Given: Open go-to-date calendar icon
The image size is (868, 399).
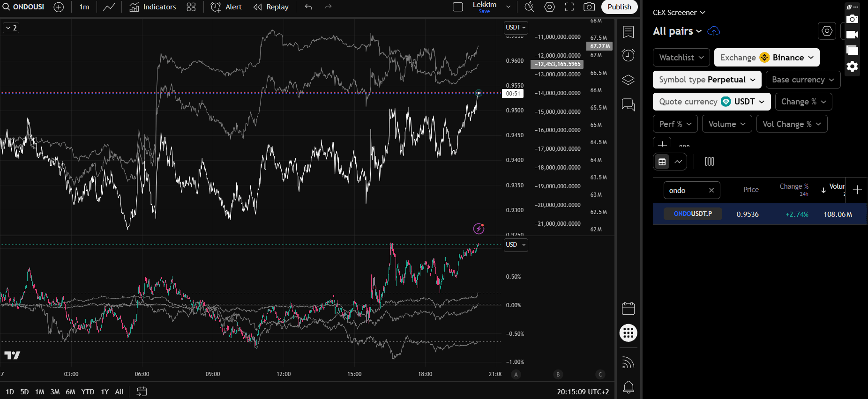Looking at the screenshot, I should (142, 392).
